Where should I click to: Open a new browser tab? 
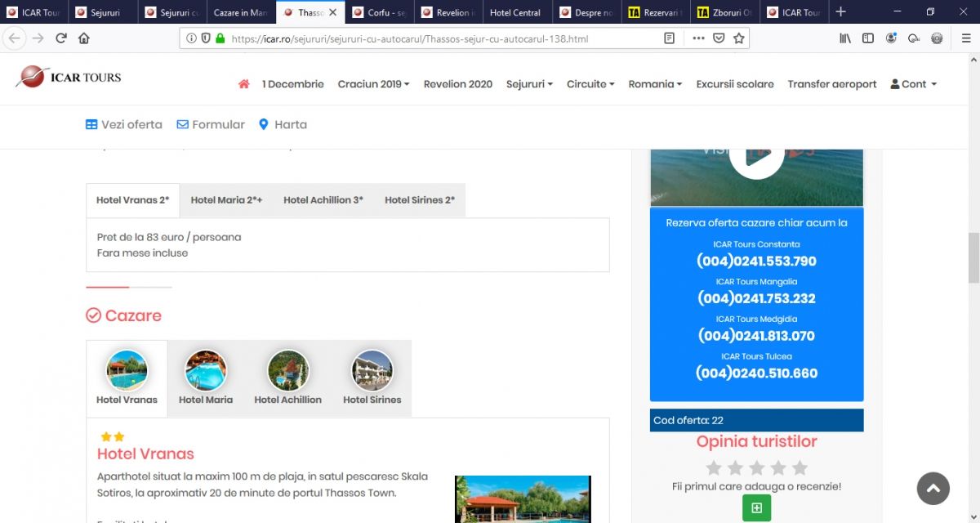tap(841, 12)
